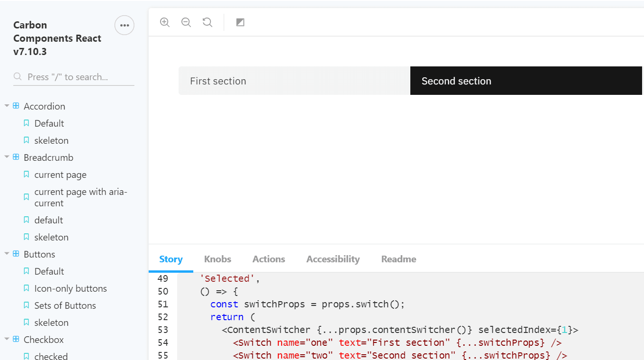Click the magnifier search icon
The height and width of the screenshot is (360, 644).
click(x=18, y=77)
